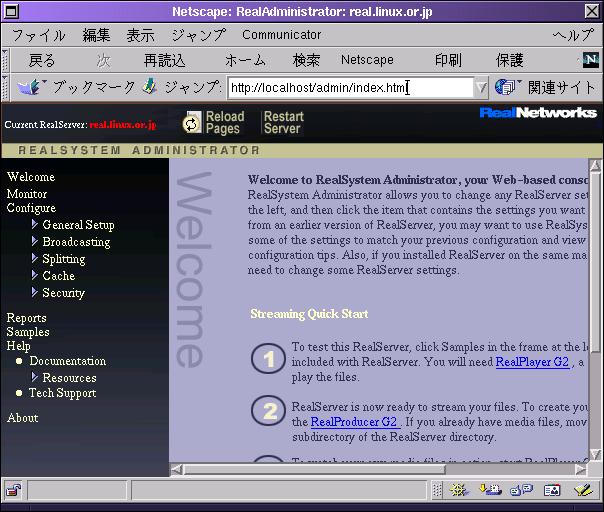Open About in the sidebar

(x=22, y=418)
